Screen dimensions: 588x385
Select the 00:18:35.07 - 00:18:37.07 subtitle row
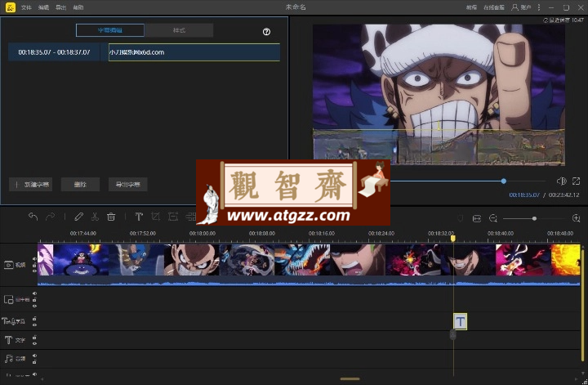click(x=55, y=52)
